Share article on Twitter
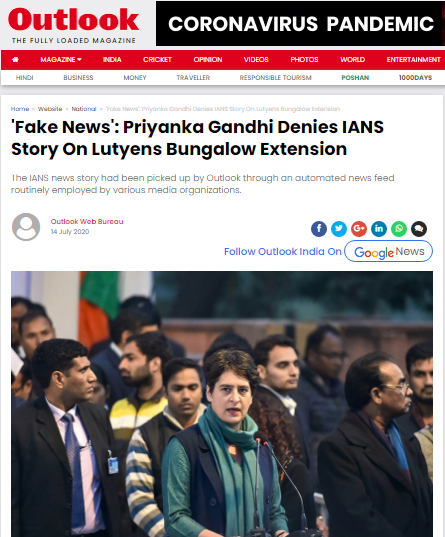 pos(339,228)
